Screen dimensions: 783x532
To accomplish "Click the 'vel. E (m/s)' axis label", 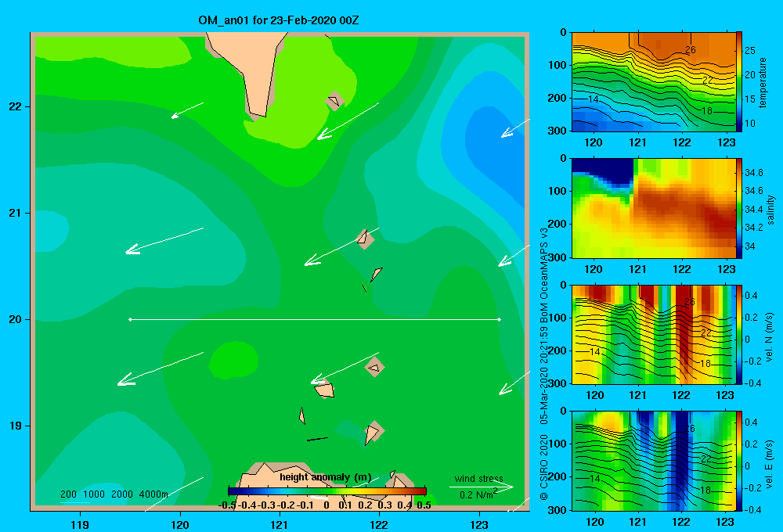I will 770,464.
